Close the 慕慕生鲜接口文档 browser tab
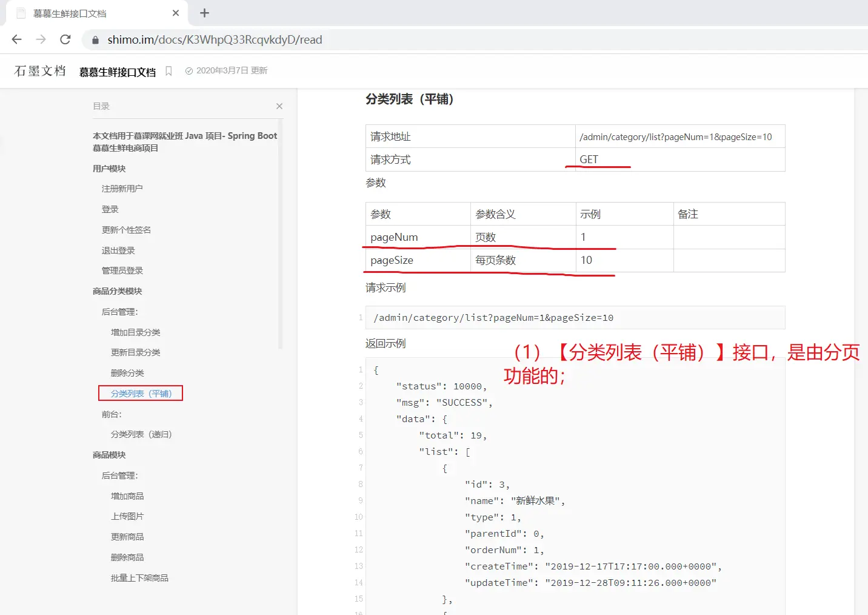 (176, 13)
